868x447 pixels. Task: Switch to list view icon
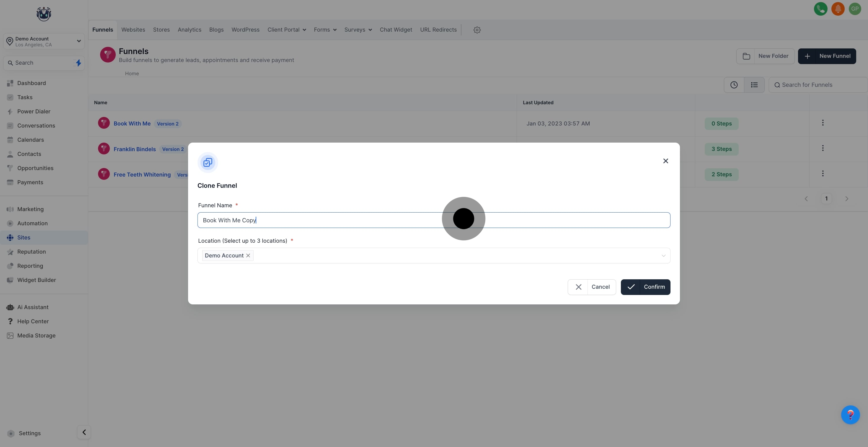[754, 85]
